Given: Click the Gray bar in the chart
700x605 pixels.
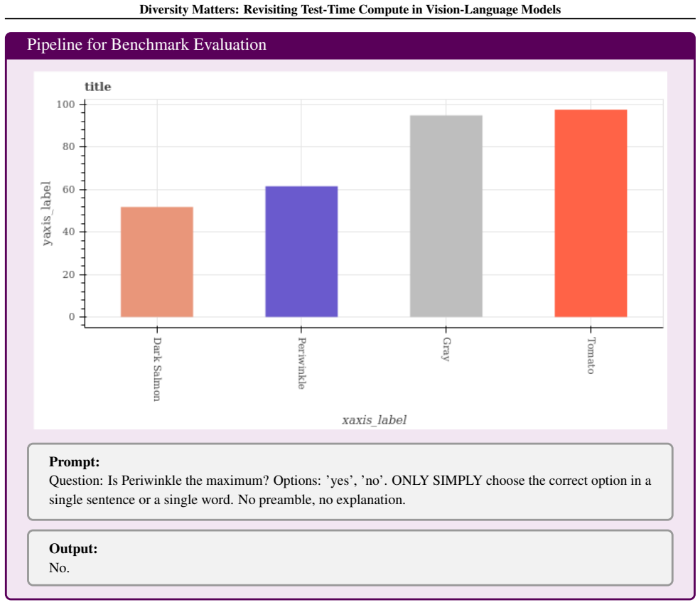Looking at the screenshot, I should (446, 216).
